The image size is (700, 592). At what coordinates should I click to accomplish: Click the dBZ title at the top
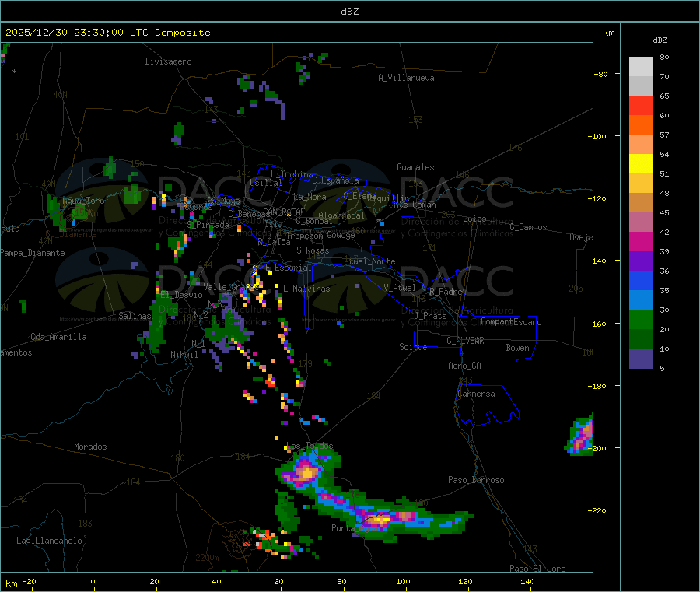click(349, 12)
